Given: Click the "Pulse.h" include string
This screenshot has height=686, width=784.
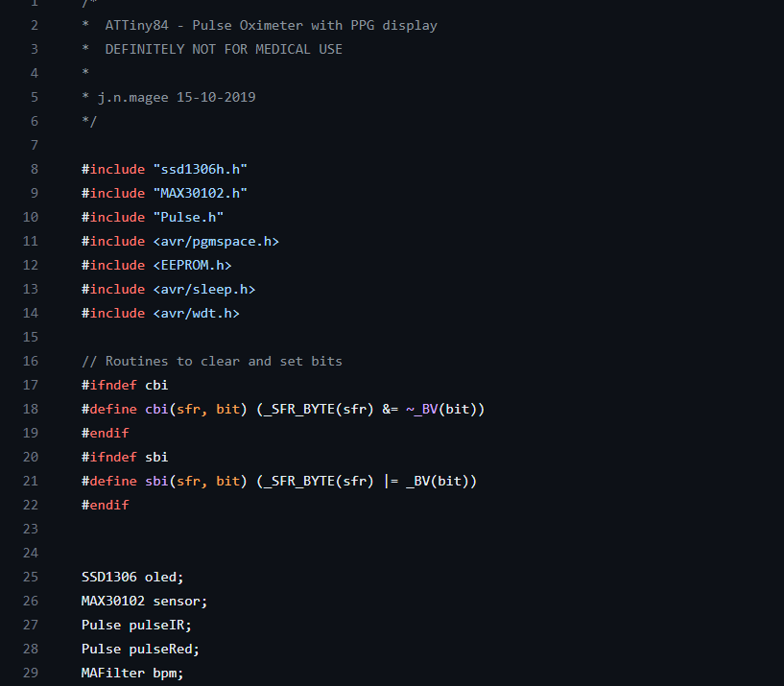Looking at the screenshot, I should point(188,217).
